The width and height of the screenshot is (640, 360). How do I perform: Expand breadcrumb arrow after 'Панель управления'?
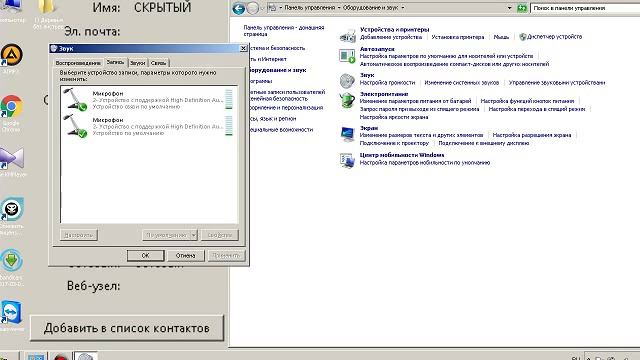[339, 8]
